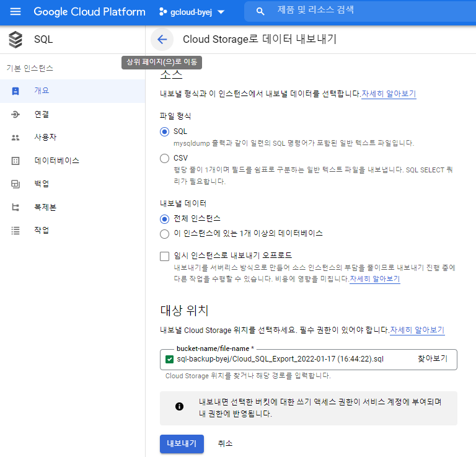Click the 파일 형식 section label

pos(175,116)
